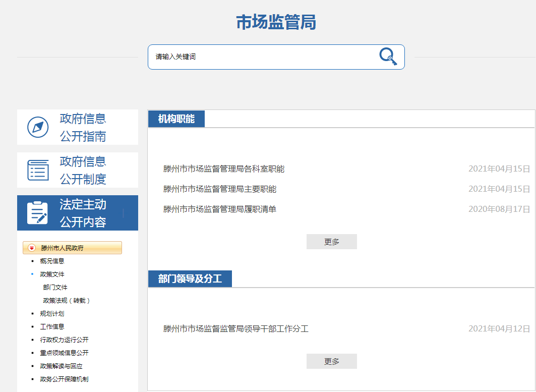Image resolution: width=536 pixels, height=392 pixels.
Task: Click 更多 button under 机构职能
Action: click(x=332, y=242)
